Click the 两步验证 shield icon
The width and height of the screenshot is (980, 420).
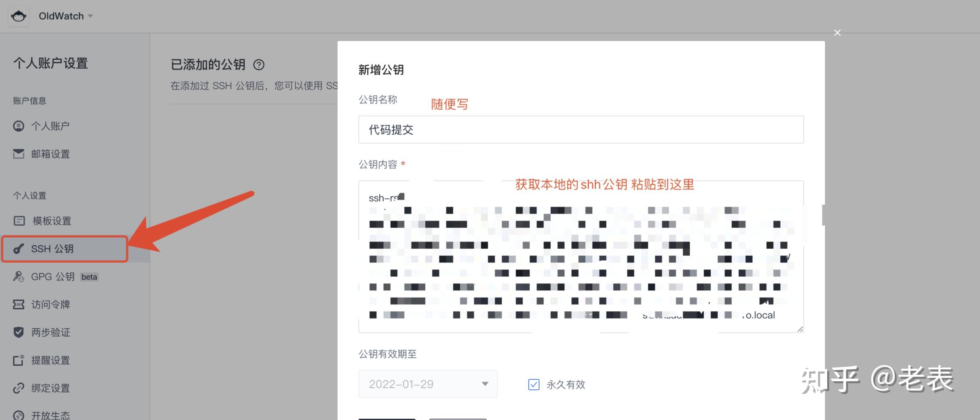click(x=19, y=332)
